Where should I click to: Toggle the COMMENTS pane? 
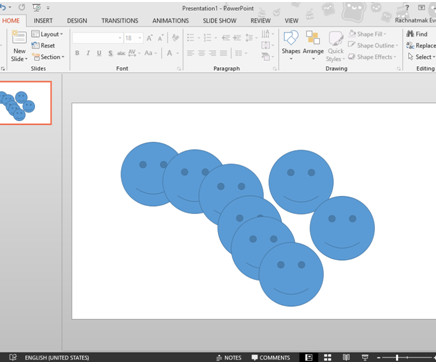click(271, 358)
